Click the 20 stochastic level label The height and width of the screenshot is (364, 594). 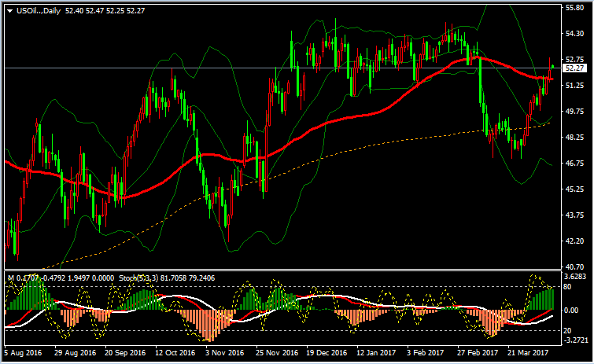tap(567, 331)
